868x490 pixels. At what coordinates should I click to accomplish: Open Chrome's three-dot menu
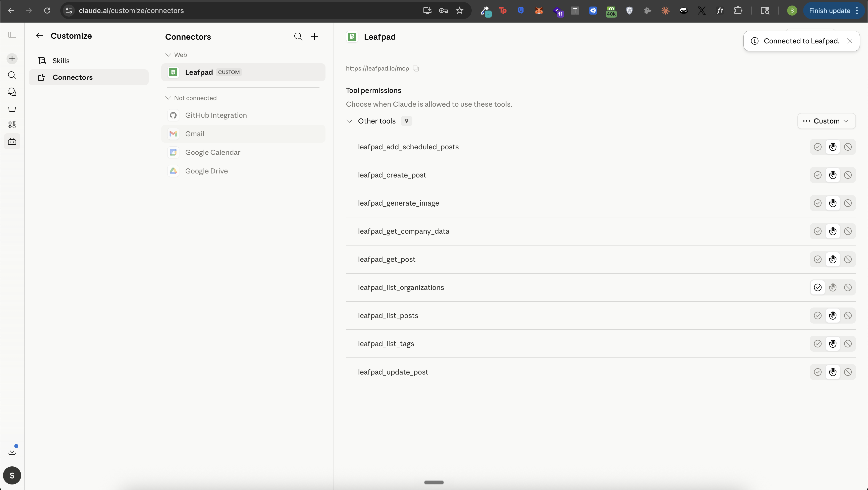click(x=857, y=11)
